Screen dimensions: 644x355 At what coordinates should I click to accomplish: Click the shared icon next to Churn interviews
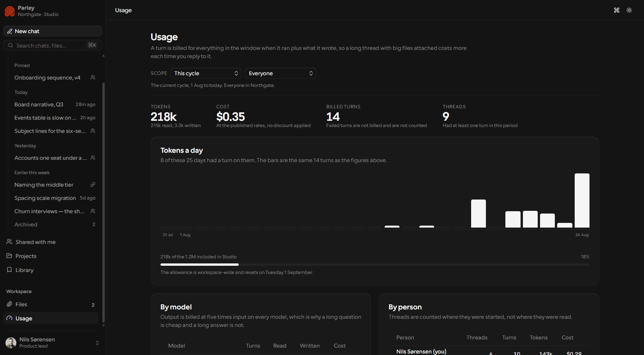[x=93, y=211]
